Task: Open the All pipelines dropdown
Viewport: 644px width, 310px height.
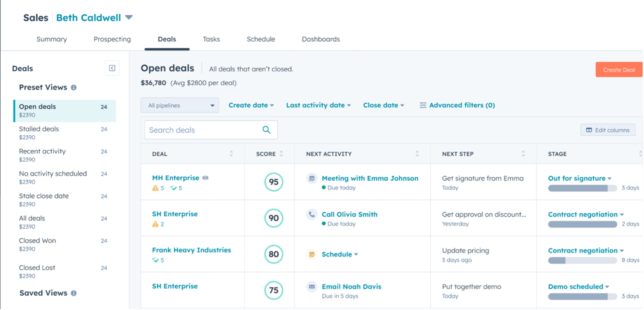Action: (180, 105)
